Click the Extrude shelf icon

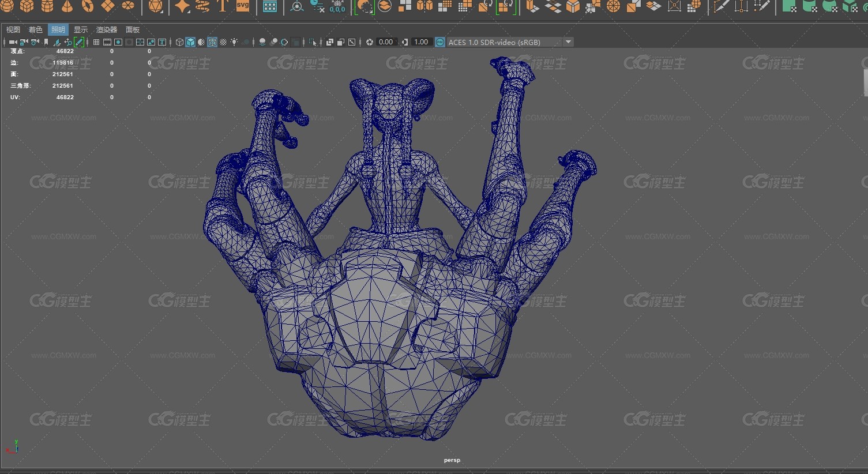pyautogui.click(x=532, y=6)
